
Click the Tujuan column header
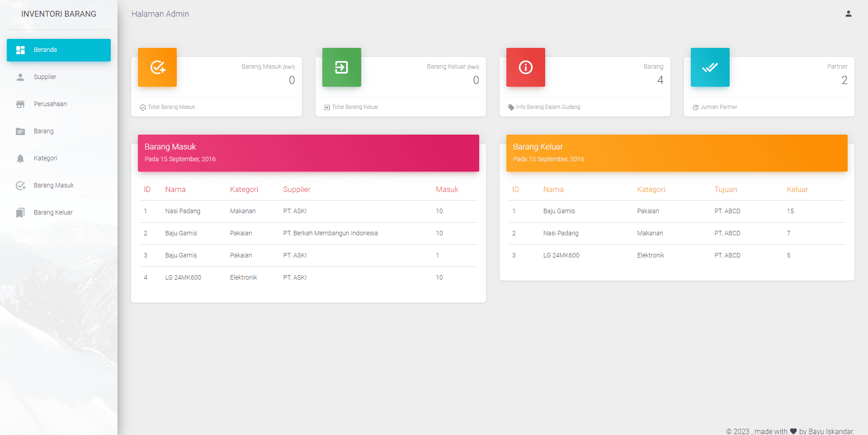(x=726, y=190)
